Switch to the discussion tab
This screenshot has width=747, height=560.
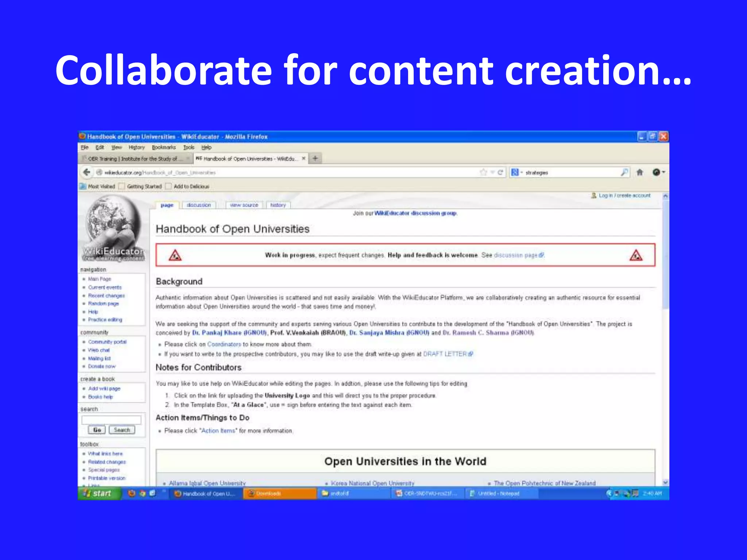pyautogui.click(x=199, y=205)
